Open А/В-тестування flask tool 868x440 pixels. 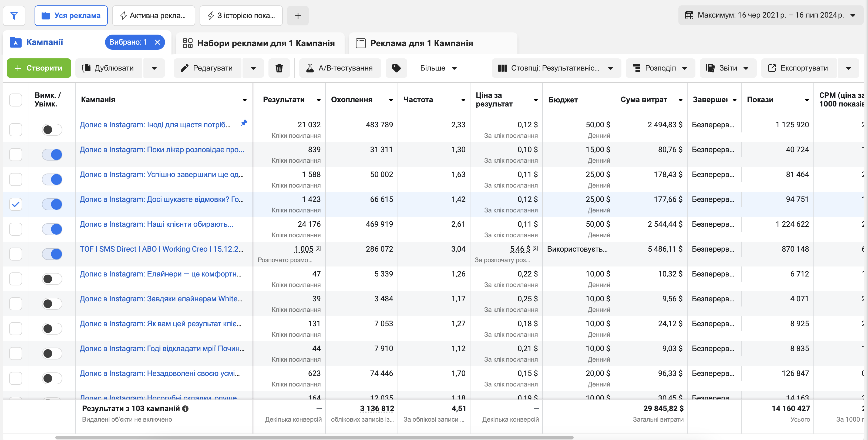tap(340, 68)
